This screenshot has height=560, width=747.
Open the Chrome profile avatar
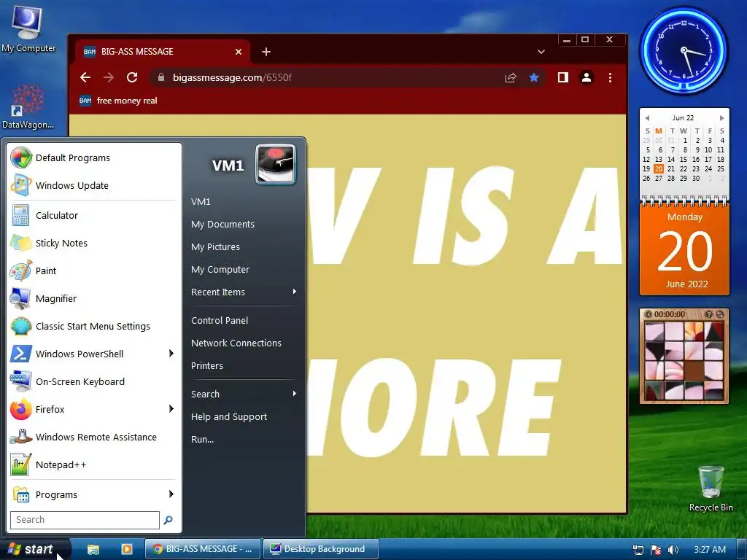point(587,77)
